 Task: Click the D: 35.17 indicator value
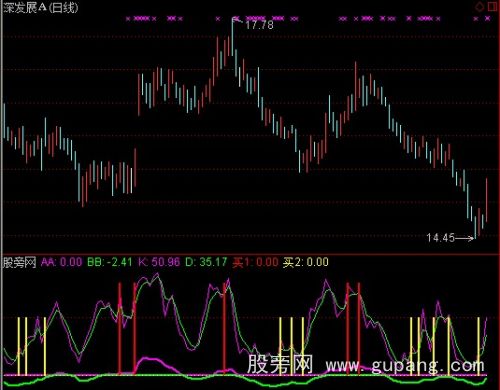tap(206, 262)
